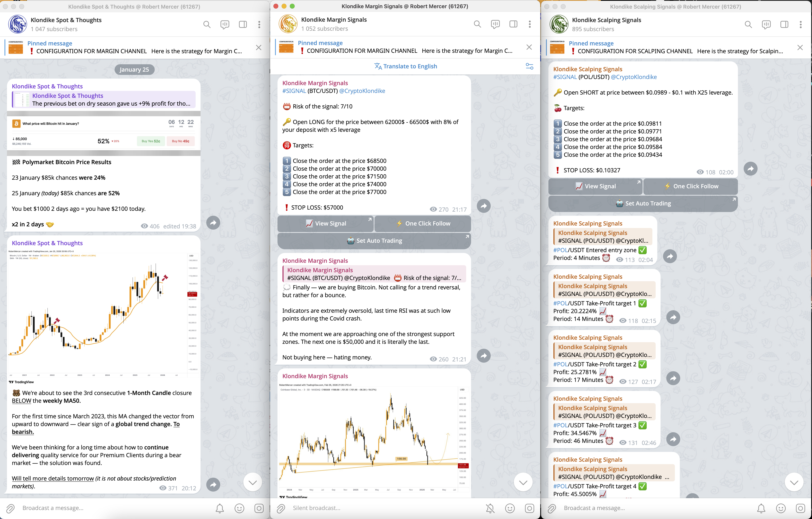This screenshot has height=519, width=812.
Task: Click Translate to English bar
Action: (x=406, y=66)
